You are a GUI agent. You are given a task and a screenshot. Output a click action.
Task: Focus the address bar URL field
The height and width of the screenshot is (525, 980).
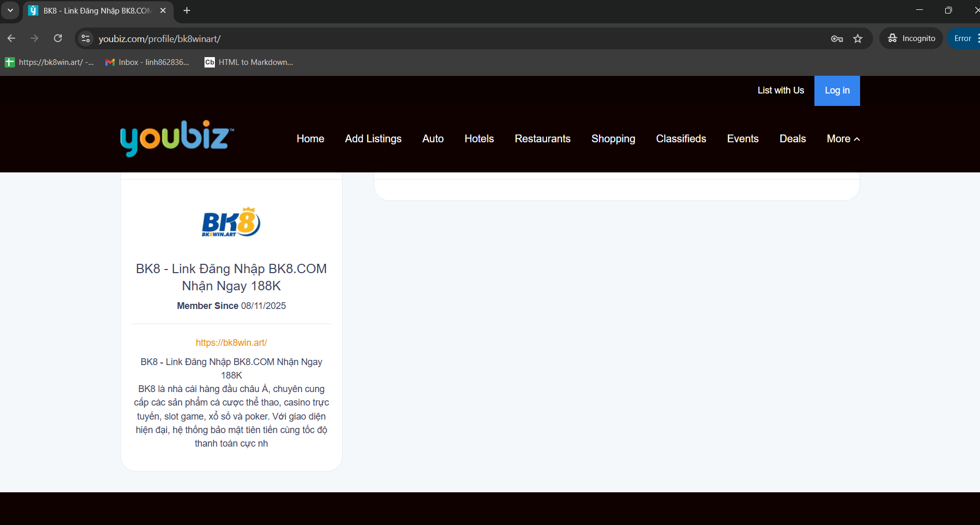(415, 38)
